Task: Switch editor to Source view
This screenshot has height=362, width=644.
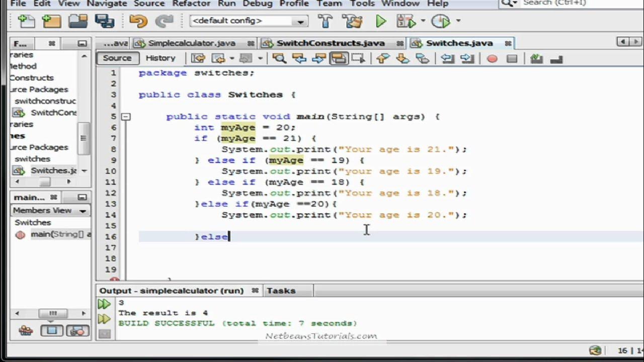Action: tap(117, 58)
